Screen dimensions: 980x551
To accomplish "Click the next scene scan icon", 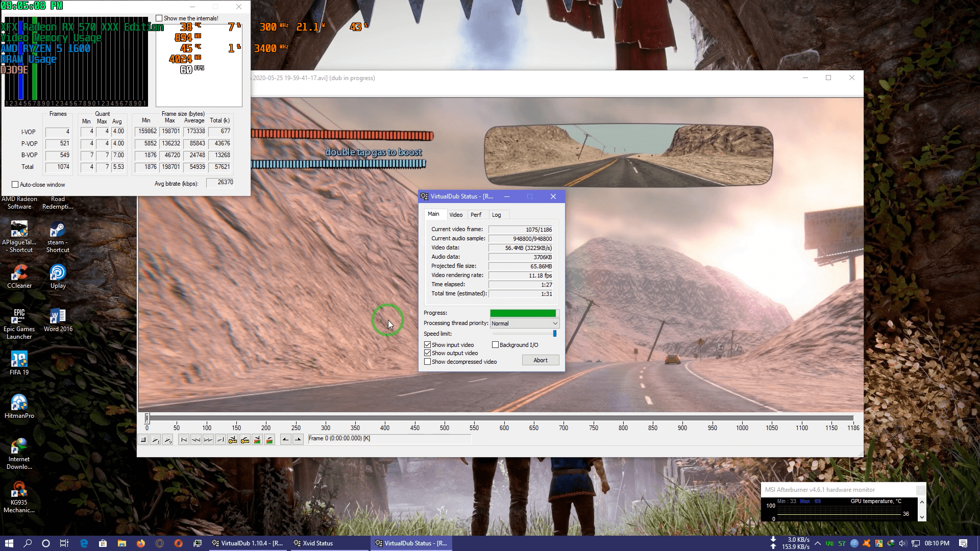I will (269, 439).
